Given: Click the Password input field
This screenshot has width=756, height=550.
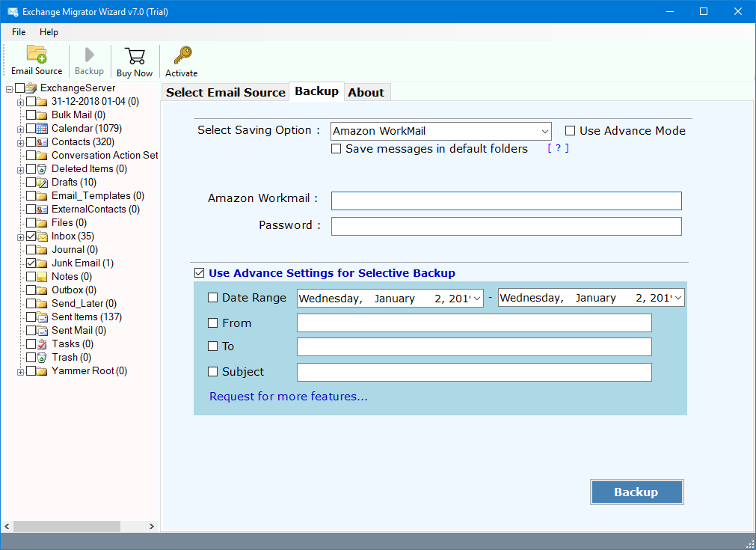Looking at the screenshot, I should pos(506,226).
